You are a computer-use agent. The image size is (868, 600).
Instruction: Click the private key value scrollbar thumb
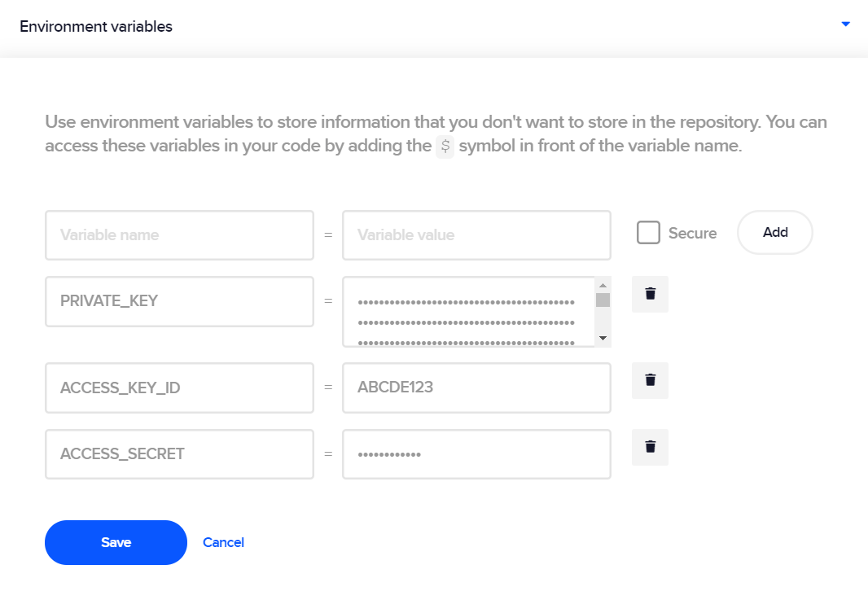603,300
